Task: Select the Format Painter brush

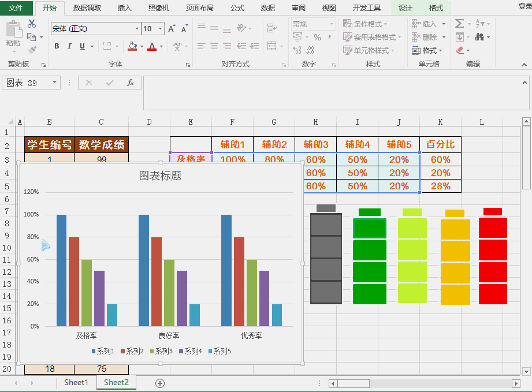Action: coord(32,50)
